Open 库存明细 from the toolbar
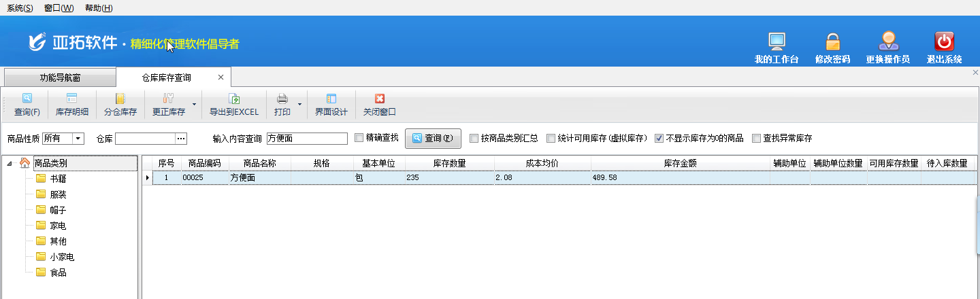This screenshot has width=980, height=299. point(71,99)
